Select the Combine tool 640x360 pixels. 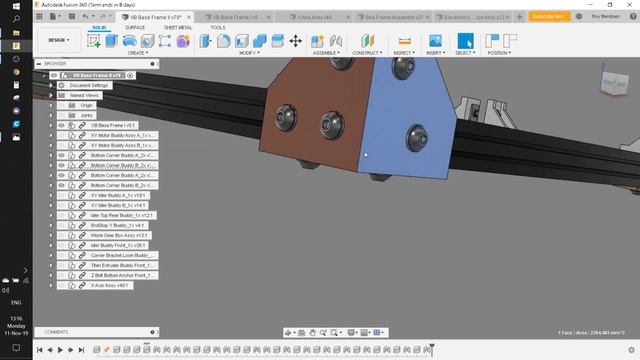click(260, 41)
